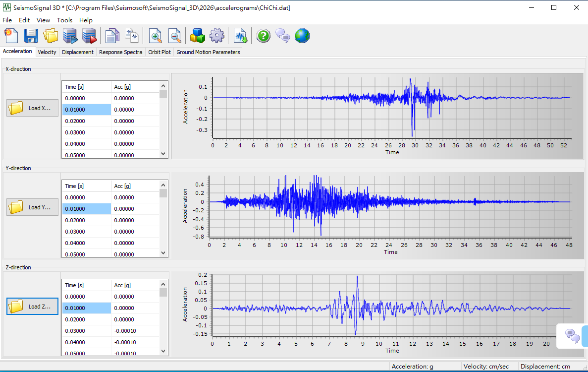Click the waveform download icon
The image size is (588, 372).
241,36
